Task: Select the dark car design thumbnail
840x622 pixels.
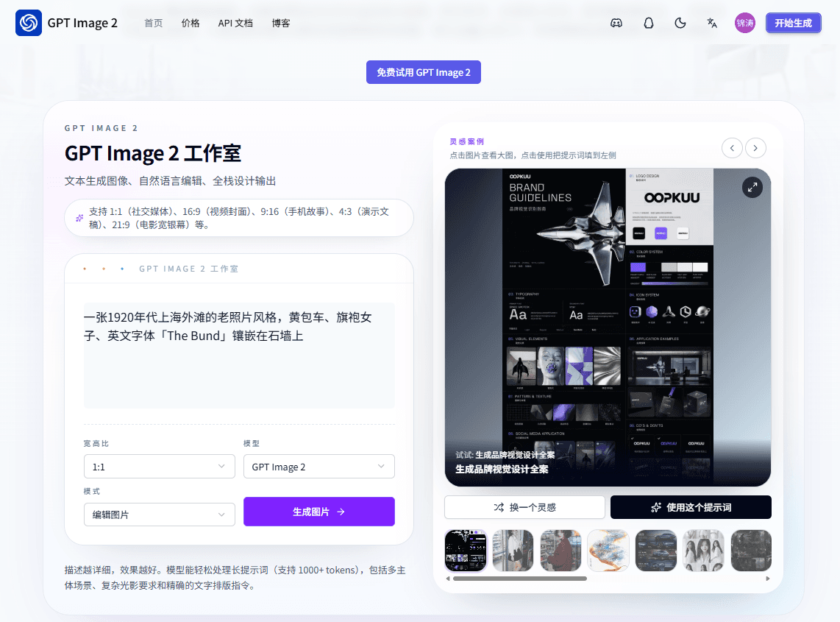Action: (x=655, y=551)
